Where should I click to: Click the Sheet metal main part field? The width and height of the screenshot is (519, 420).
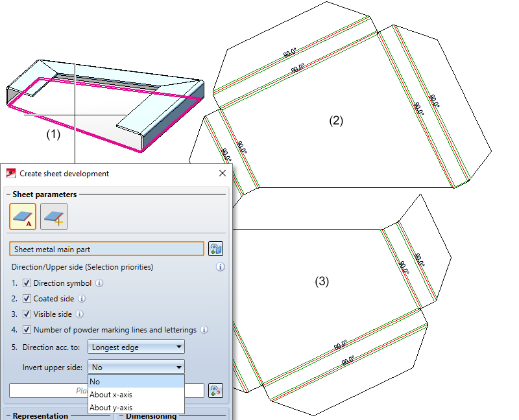tap(106, 249)
